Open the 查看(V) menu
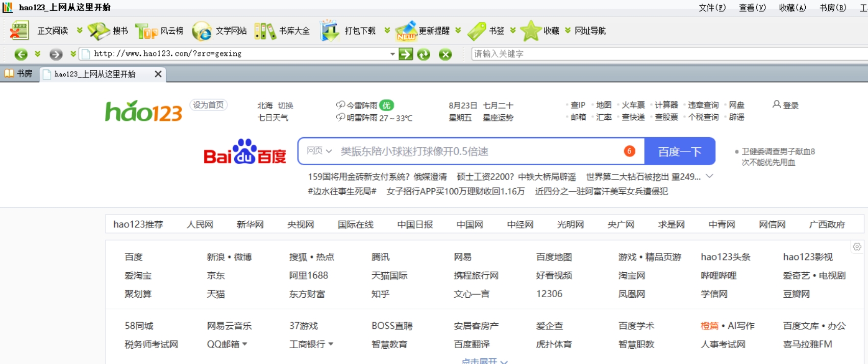 pyautogui.click(x=752, y=8)
